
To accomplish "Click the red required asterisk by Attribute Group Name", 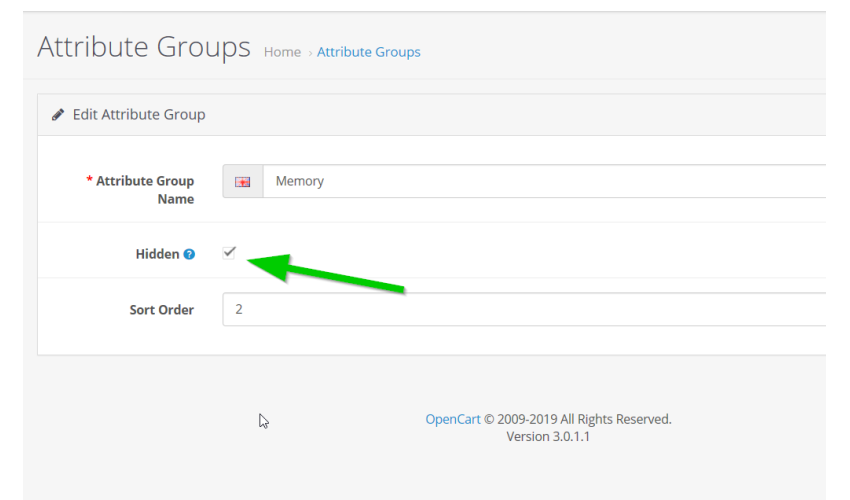I will point(89,179).
